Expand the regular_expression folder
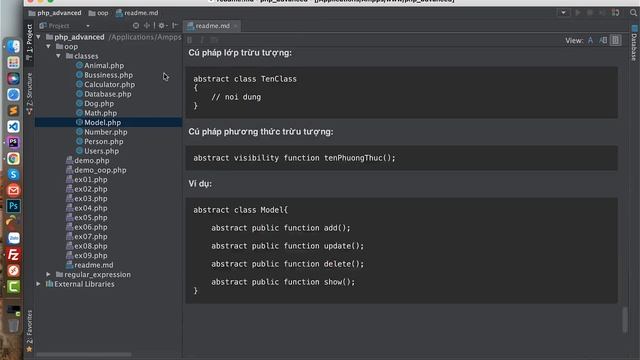This screenshot has height=360, width=640. pyautogui.click(x=49, y=274)
